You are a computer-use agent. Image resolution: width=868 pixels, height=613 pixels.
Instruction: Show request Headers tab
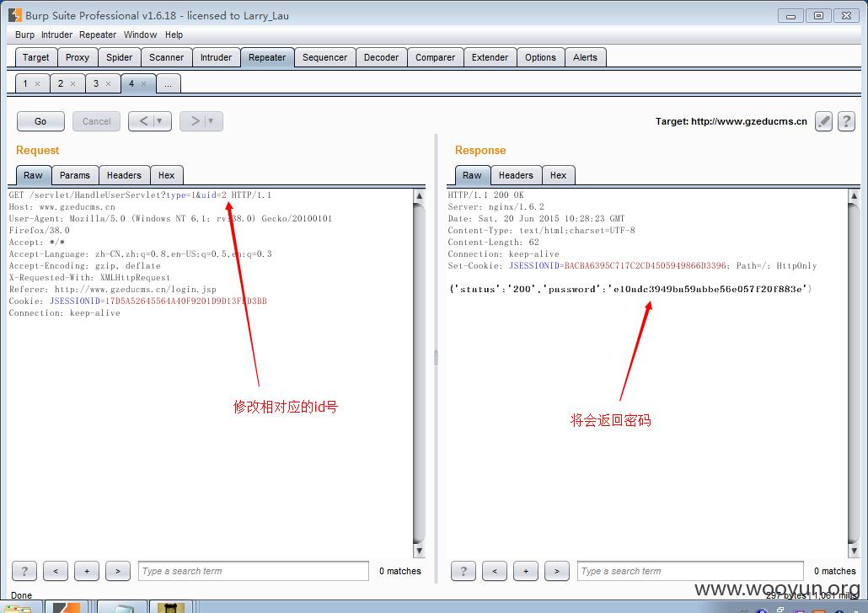124,175
